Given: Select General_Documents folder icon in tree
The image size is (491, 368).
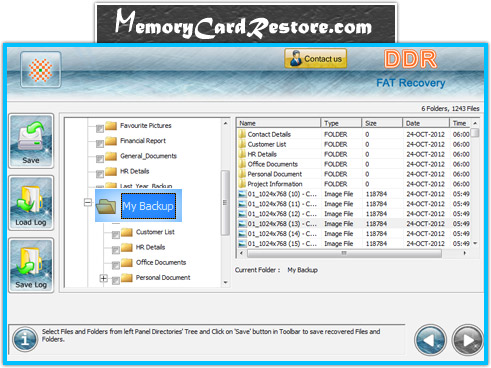Looking at the screenshot, I should [111, 156].
